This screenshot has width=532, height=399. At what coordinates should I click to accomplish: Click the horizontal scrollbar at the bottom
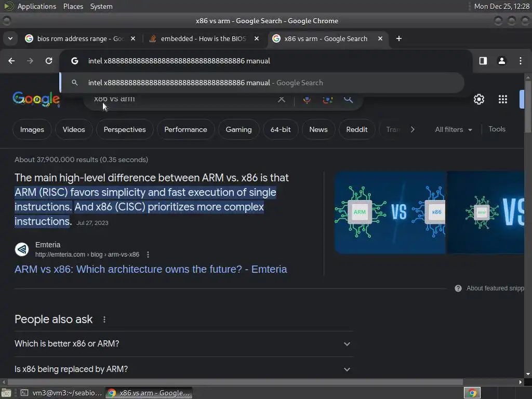click(x=234, y=382)
